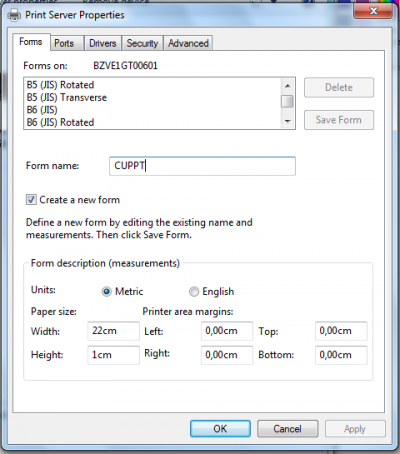The width and height of the screenshot is (400, 454).
Task: Click the paper Height field
Action: coord(113,355)
